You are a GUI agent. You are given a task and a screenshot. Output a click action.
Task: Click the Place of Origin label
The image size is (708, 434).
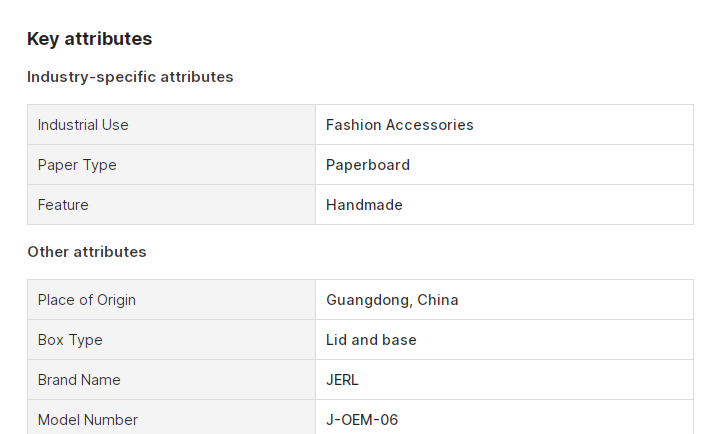(87, 300)
